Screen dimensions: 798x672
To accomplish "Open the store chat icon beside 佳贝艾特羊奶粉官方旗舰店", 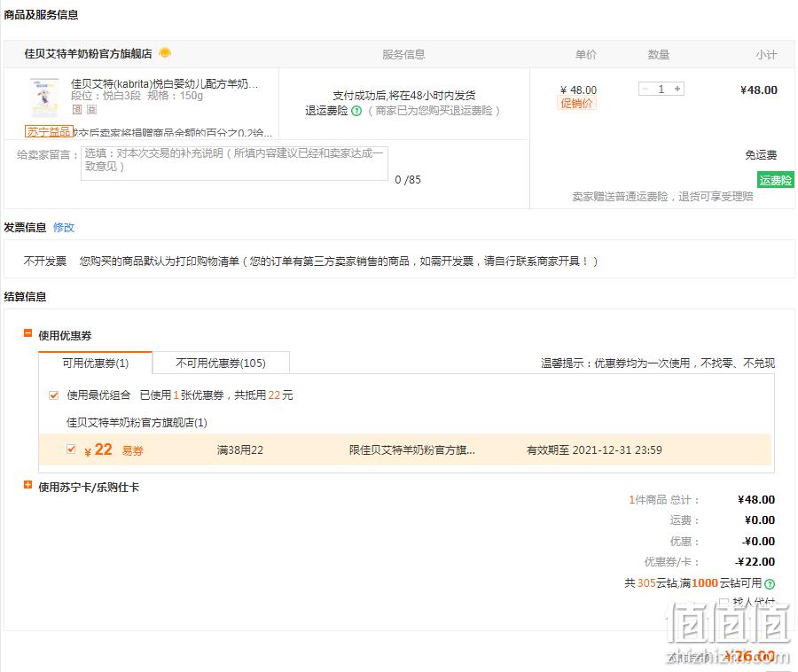I will [165, 53].
